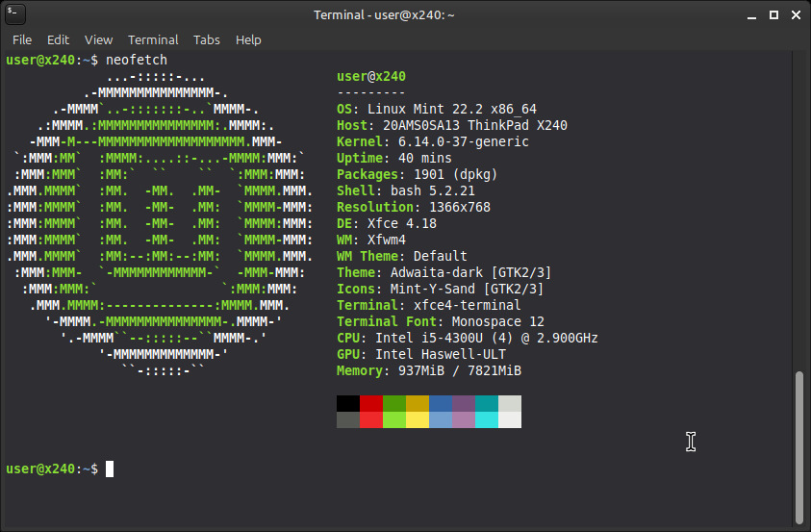
Task: Click Shell 'bash 5.2.21' value
Action: tap(433, 190)
